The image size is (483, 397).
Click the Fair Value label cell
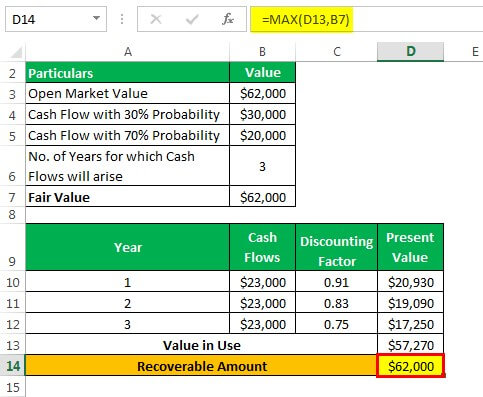[x=128, y=197]
